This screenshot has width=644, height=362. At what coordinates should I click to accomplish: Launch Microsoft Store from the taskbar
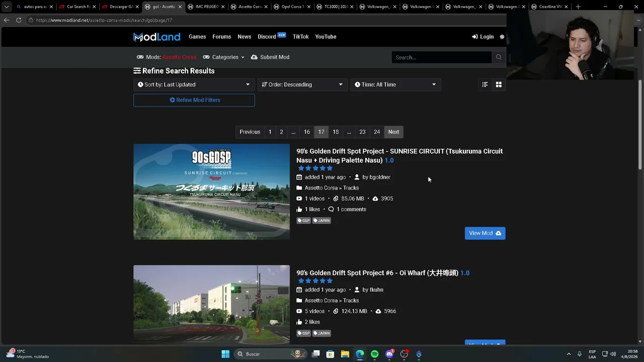coord(330,354)
